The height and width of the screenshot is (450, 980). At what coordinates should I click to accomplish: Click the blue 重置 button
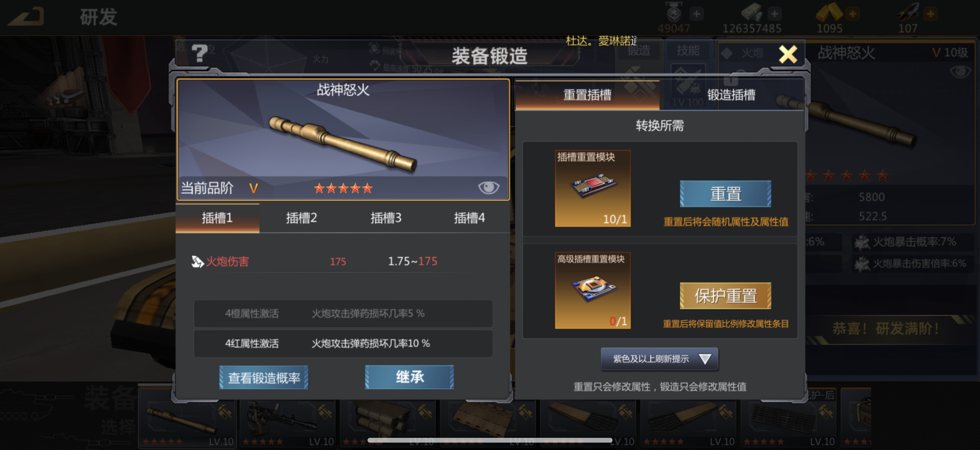click(725, 194)
